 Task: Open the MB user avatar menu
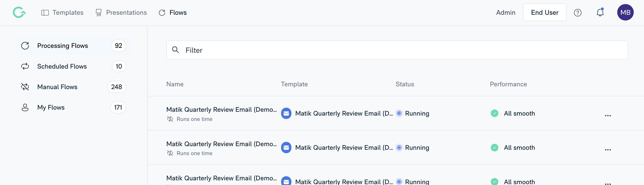coord(625,12)
